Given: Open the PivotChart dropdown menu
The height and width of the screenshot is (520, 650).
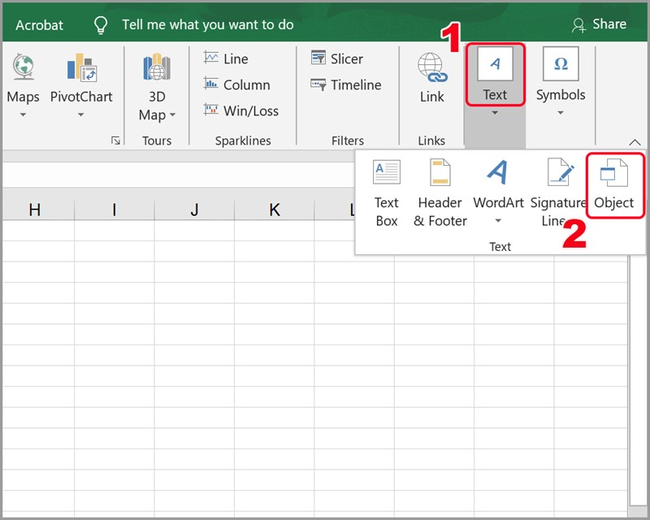Looking at the screenshot, I should point(82,115).
